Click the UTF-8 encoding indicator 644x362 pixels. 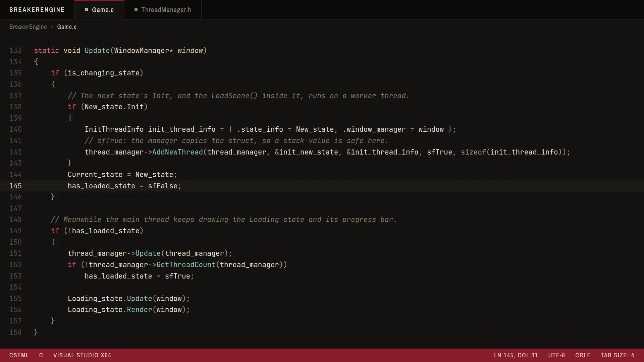(556, 355)
